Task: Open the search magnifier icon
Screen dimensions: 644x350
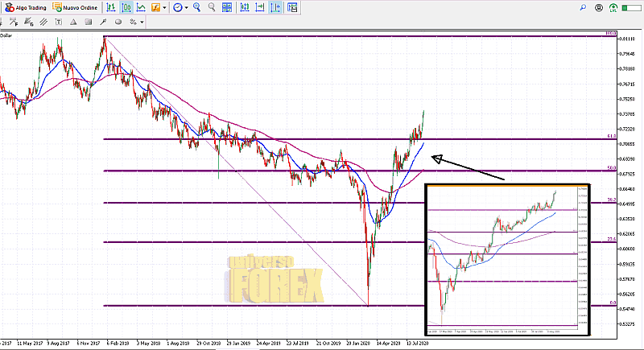Action: [x=582, y=7]
